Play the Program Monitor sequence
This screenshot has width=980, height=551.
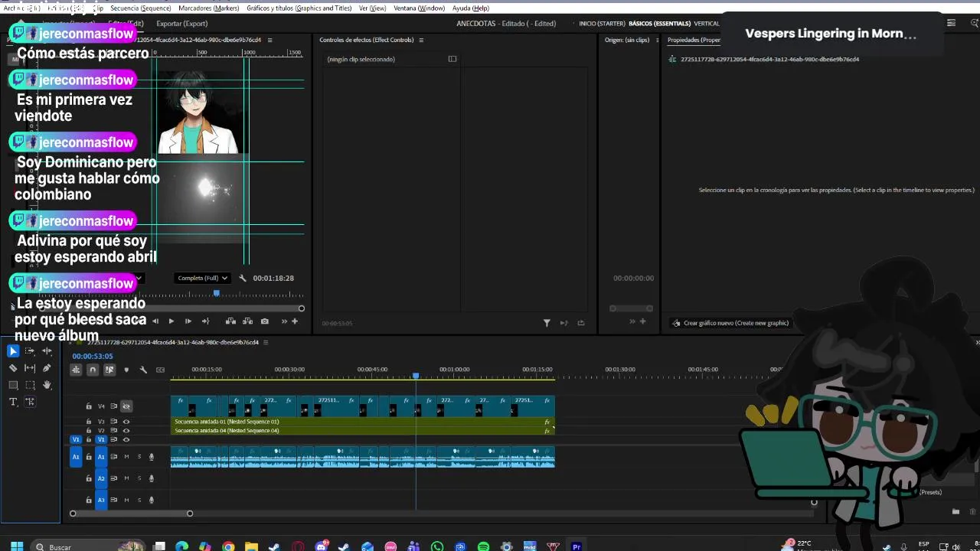pos(171,321)
